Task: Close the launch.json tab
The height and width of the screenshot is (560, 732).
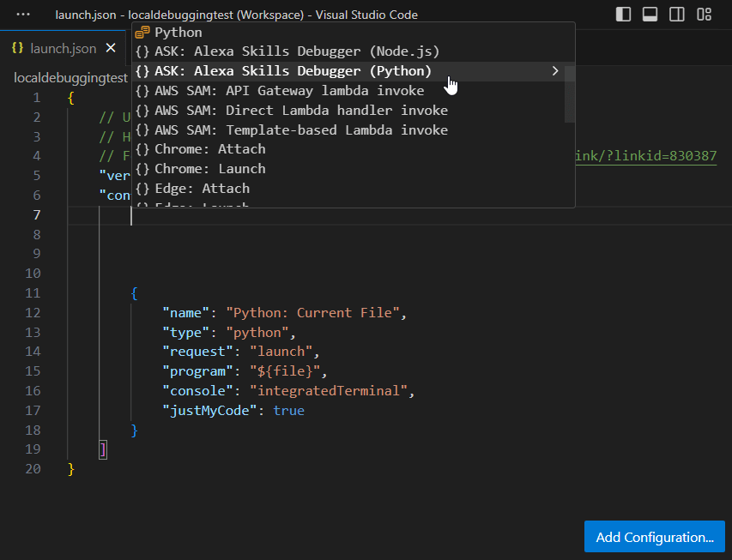Action: 111,48
